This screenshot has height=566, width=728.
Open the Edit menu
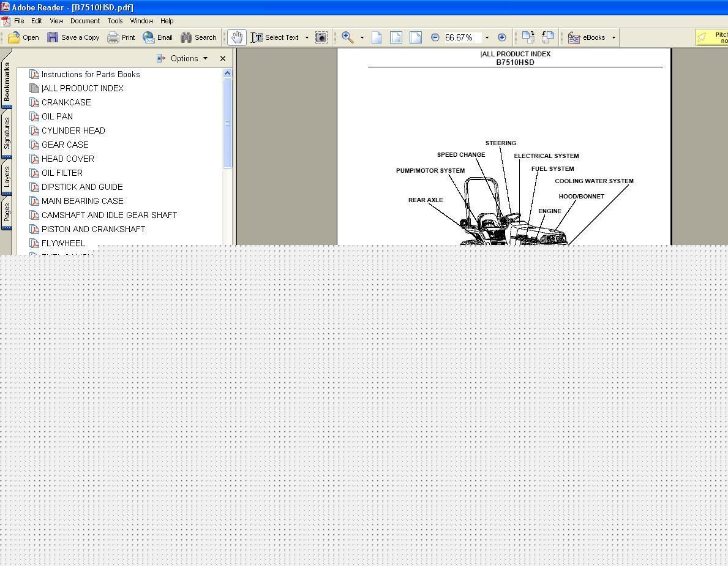(37, 21)
